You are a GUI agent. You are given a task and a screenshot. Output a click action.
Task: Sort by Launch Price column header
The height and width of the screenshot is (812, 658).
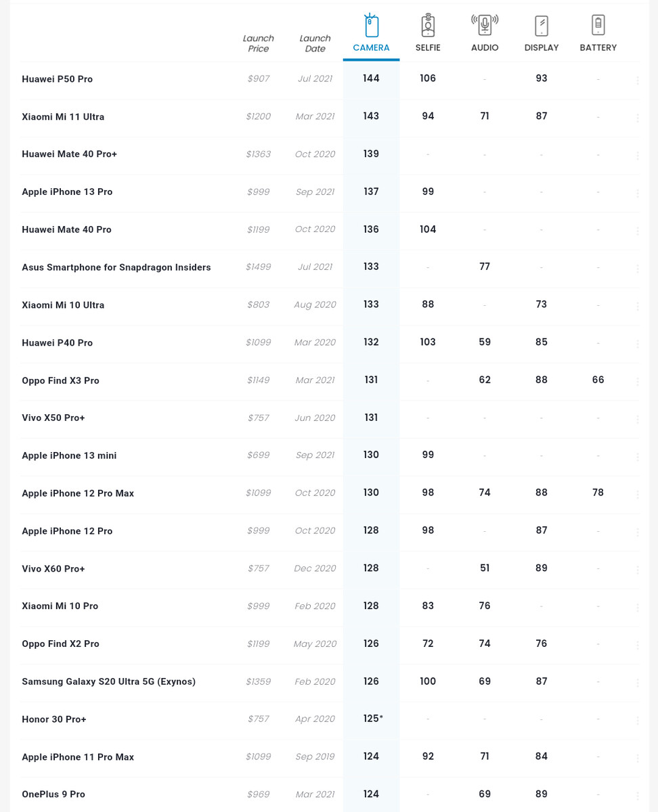pos(258,43)
